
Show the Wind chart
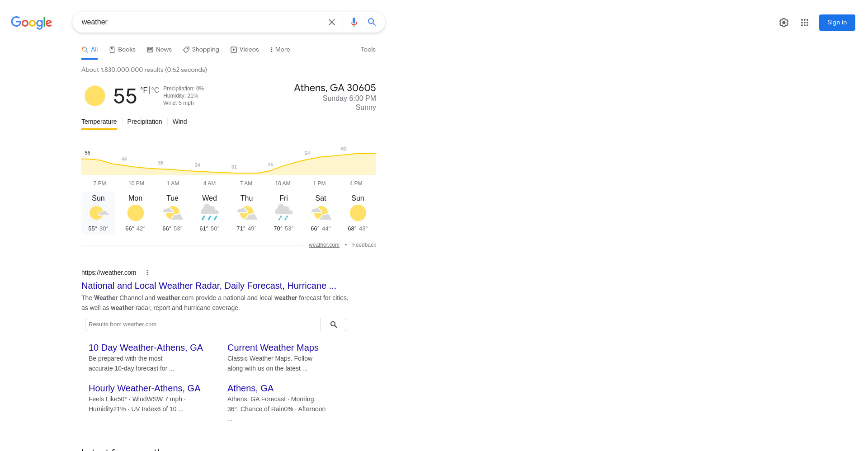pyautogui.click(x=179, y=122)
